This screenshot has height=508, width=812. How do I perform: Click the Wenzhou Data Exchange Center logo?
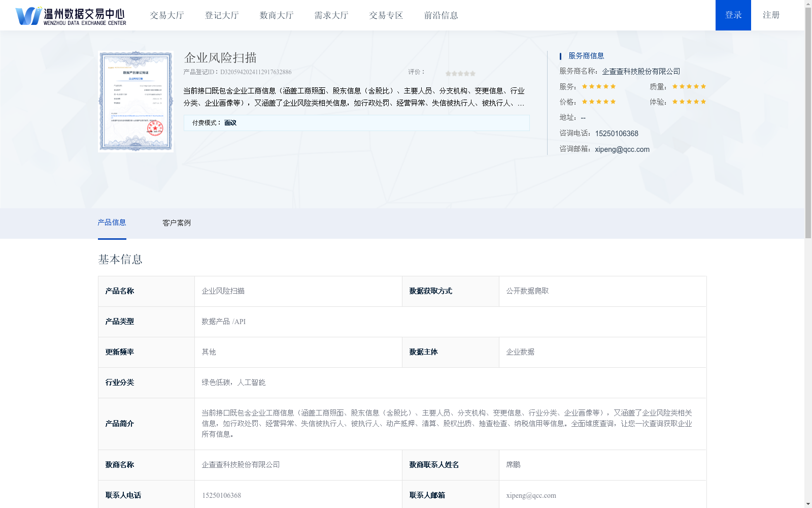(71, 15)
